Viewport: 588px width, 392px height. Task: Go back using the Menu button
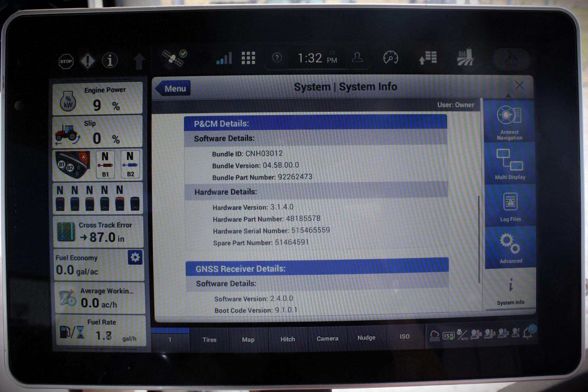coord(173,88)
